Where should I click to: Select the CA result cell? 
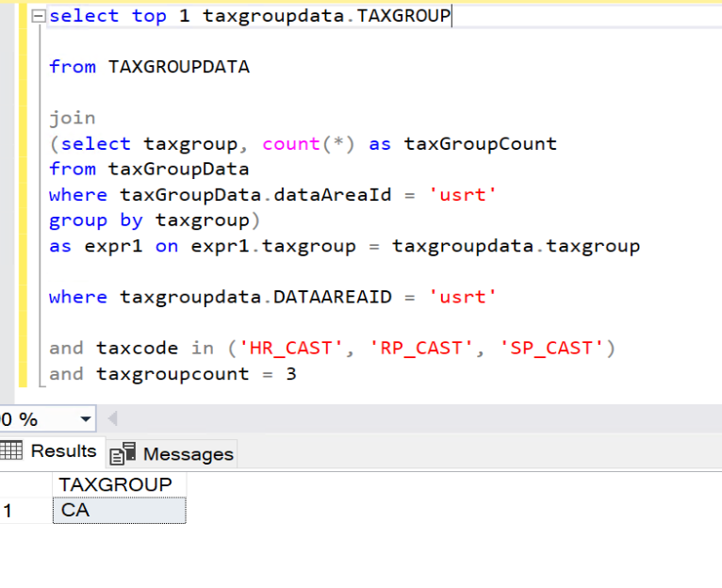(120, 510)
